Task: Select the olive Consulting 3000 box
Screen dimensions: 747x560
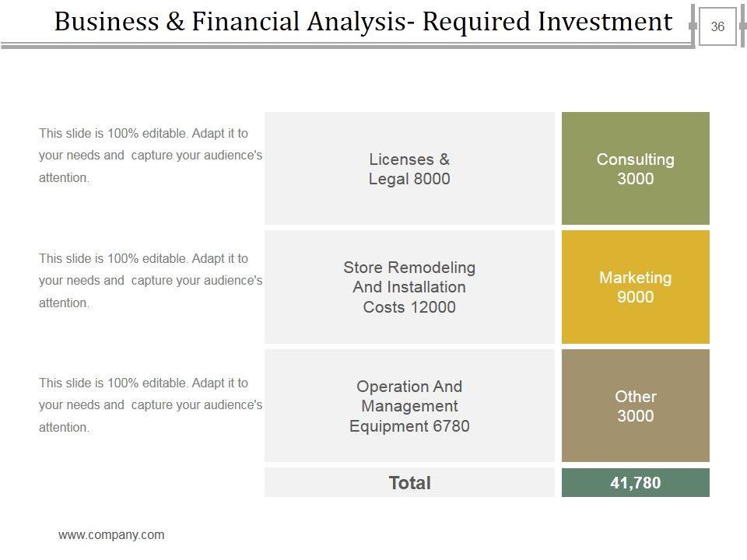Action: (x=635, y=169)
